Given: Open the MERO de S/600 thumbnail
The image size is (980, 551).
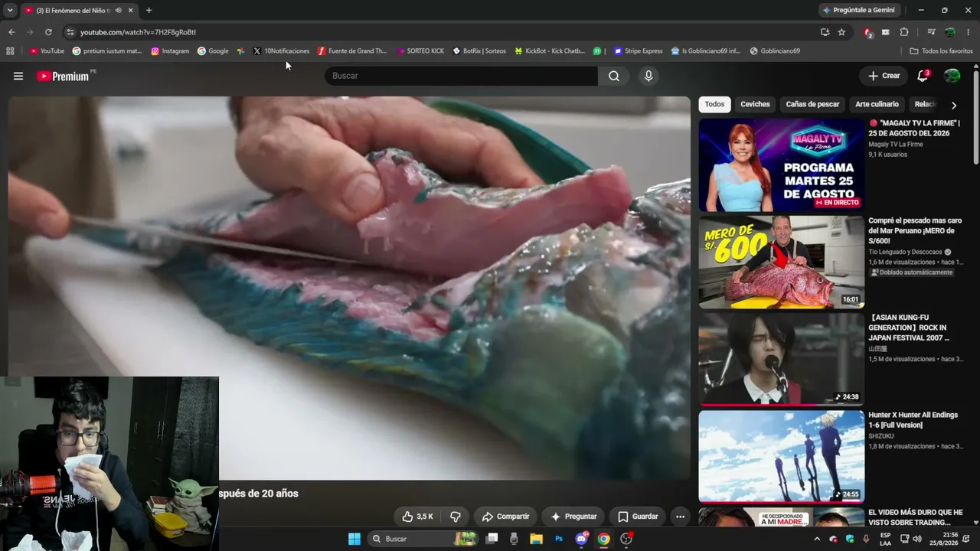Looking at the screenshot, I should coord(781,262).
